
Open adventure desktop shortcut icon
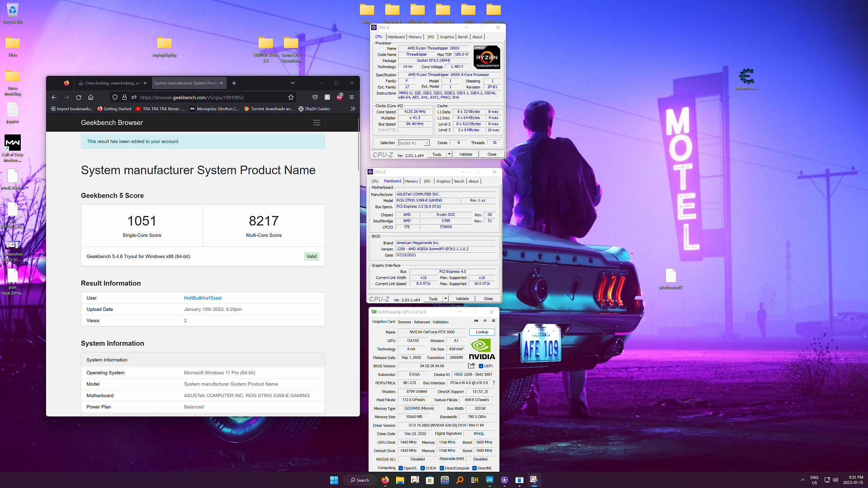coord(746,79)
